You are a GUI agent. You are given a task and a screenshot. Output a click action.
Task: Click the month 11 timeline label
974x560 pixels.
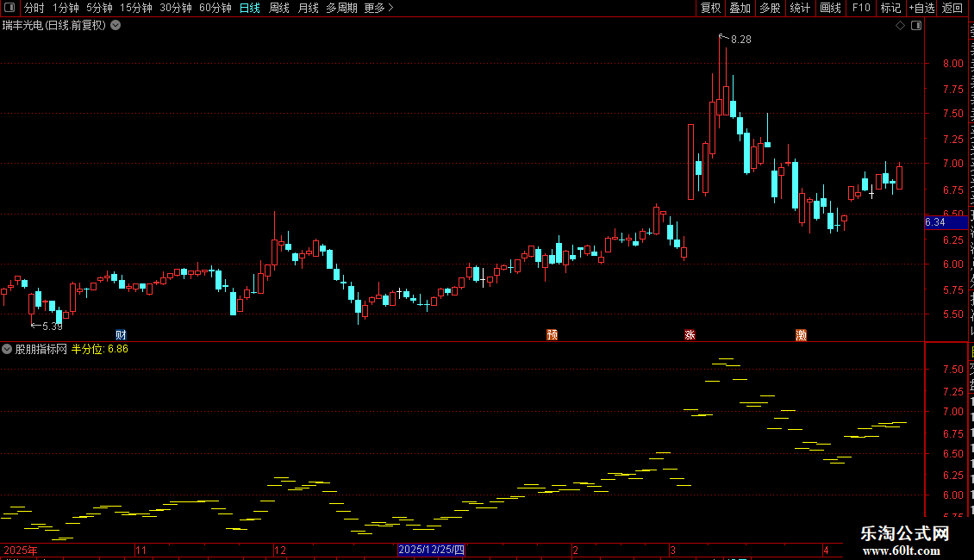coord(141,550)
